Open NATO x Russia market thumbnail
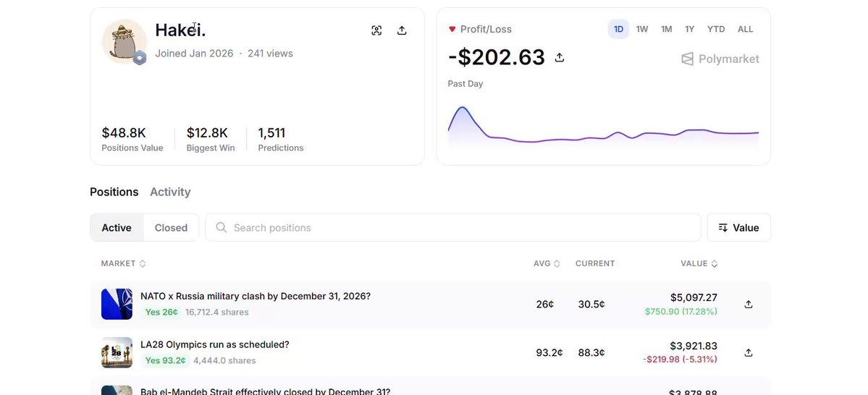 (x=117, y=305)
